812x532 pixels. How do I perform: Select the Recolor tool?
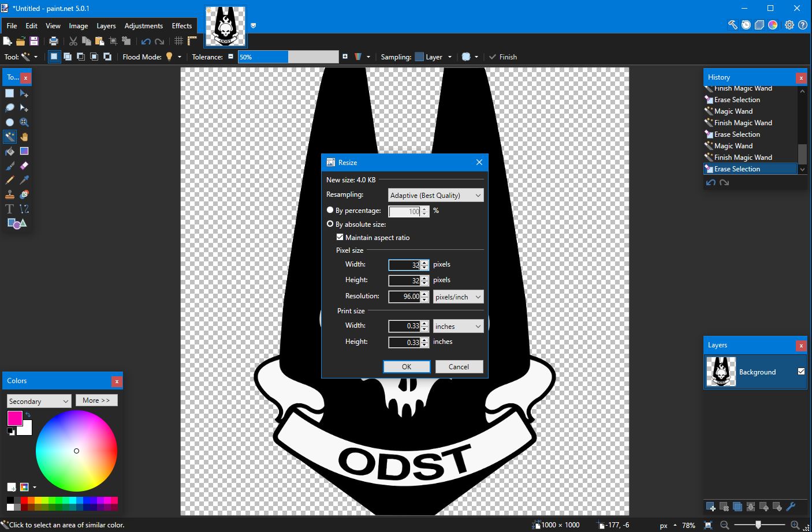tap(24, 194)
